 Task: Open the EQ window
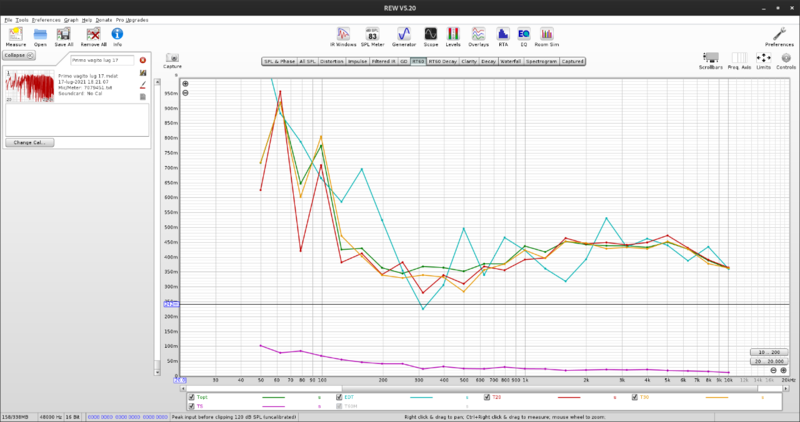click(523, 36)
